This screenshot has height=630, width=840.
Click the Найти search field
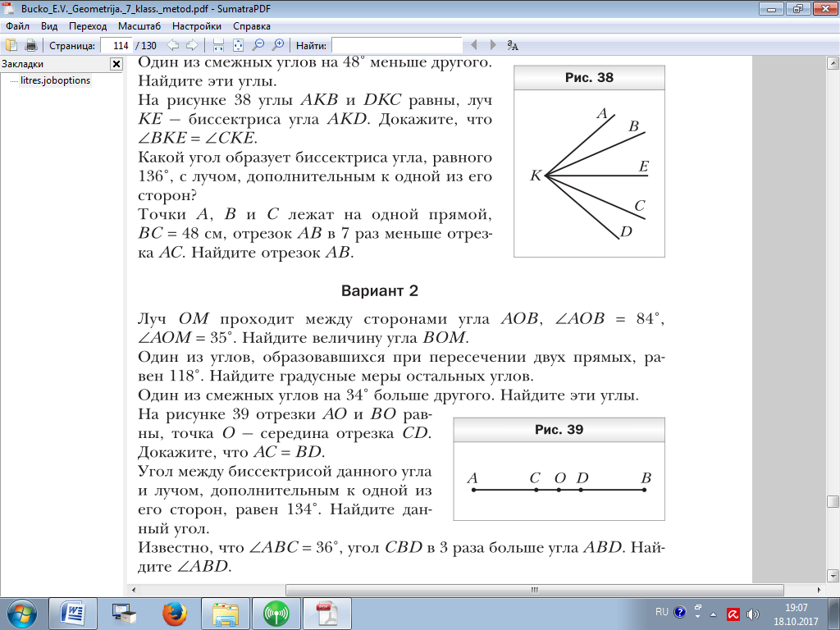tap(397, 46)
